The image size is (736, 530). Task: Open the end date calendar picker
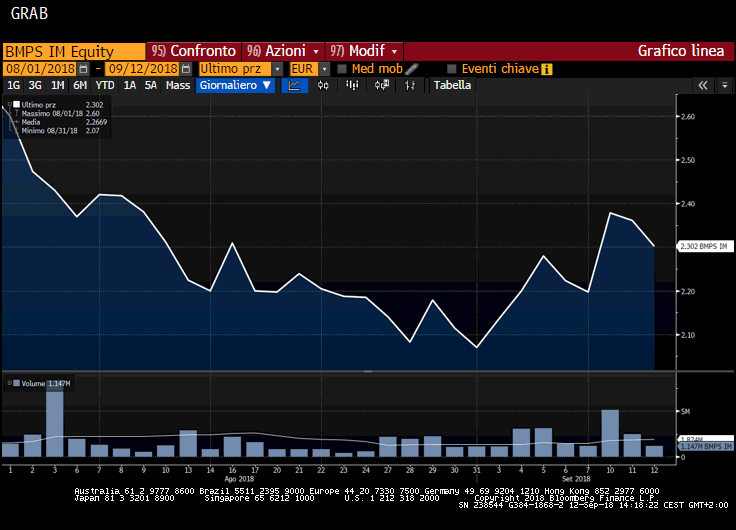[186, 68]
